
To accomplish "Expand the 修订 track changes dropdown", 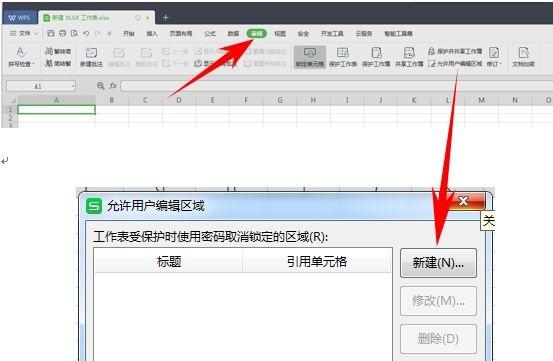I will 494,57.
